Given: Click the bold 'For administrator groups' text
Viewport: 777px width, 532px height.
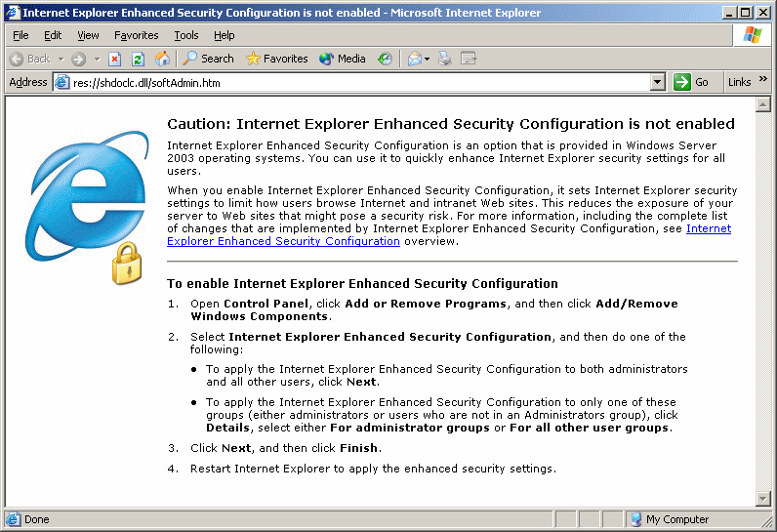Looking at the screenshot, I should 410,428.
